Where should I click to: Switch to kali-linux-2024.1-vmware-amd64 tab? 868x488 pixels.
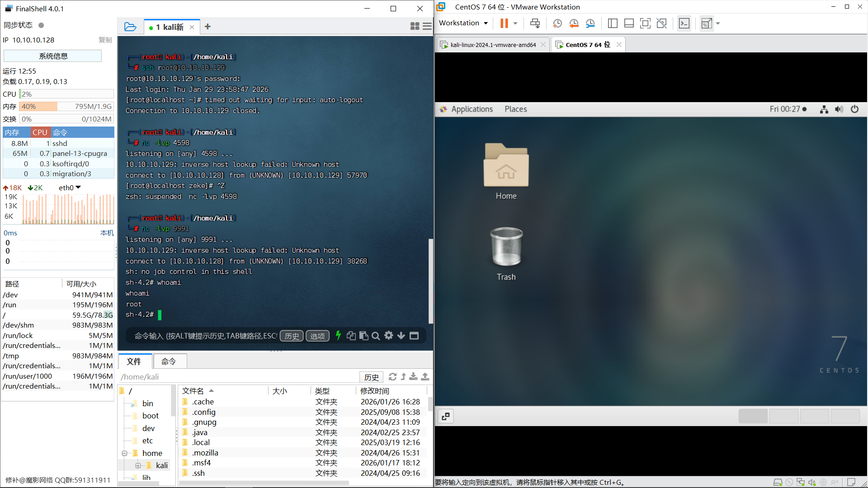(492, 45)
